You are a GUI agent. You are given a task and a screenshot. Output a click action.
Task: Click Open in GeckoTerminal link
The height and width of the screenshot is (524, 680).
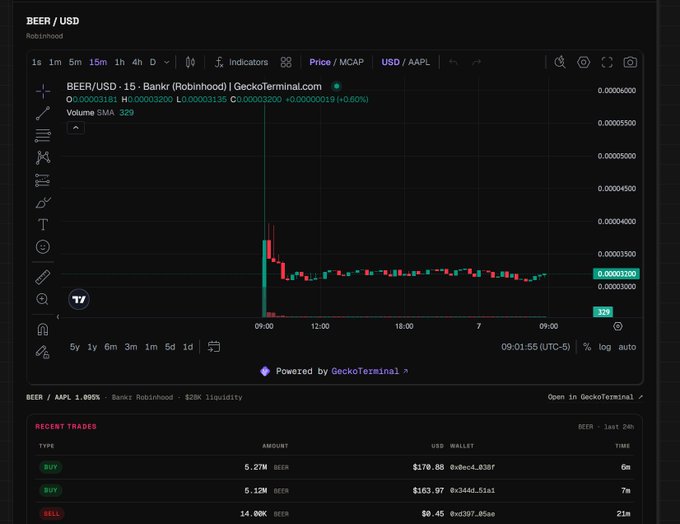[x=595, y=397]
